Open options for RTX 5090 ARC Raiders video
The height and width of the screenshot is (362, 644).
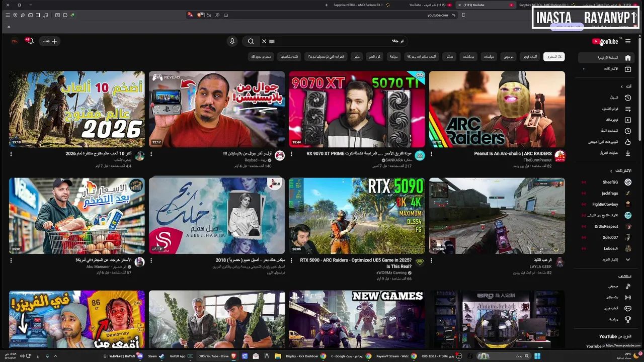291,261
